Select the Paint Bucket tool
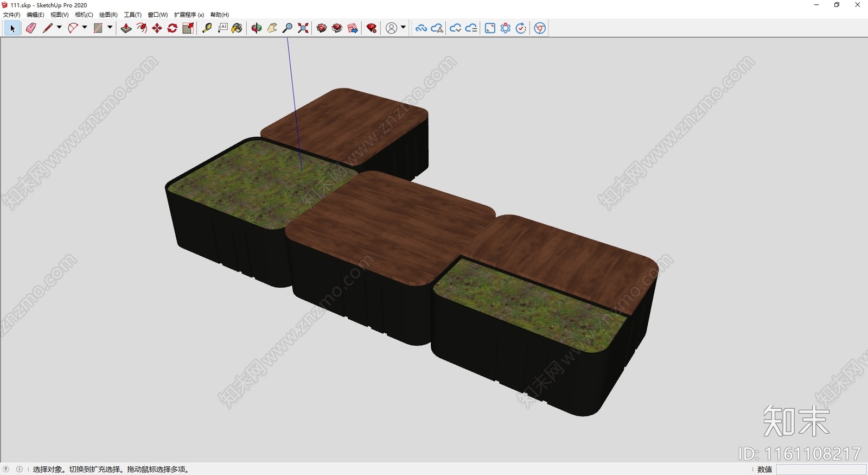 tap(237, 28)
